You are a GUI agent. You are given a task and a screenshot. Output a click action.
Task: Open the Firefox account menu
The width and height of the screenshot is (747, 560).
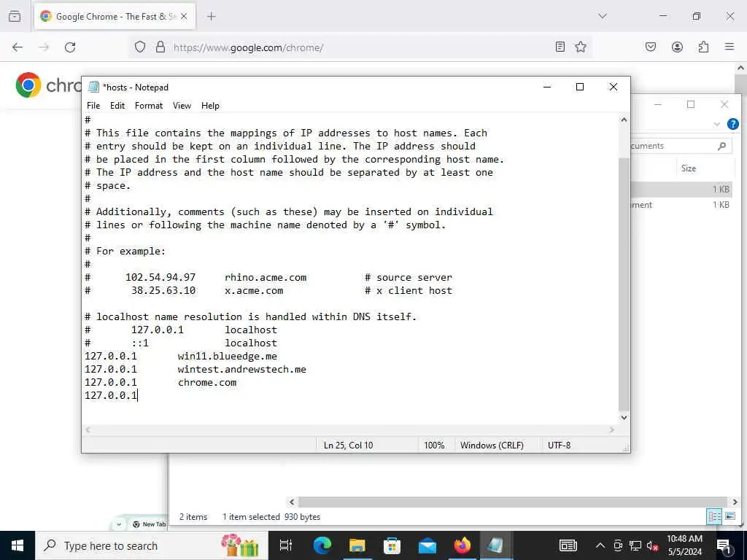click(677, 47)
